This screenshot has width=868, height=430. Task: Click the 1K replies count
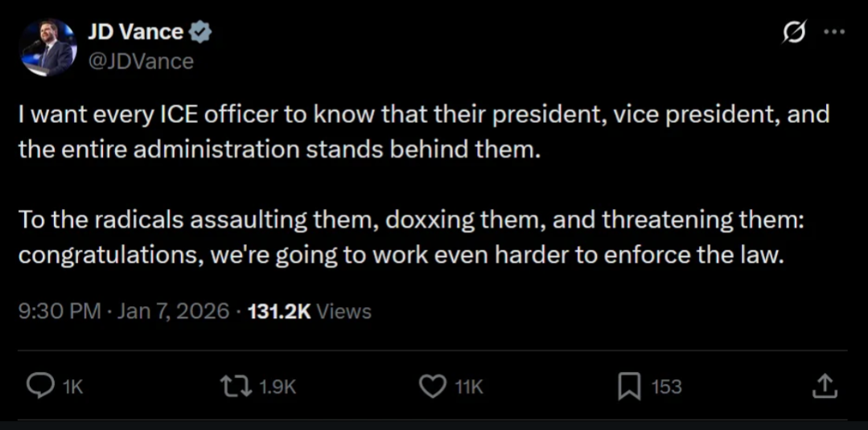coord(73,387)
